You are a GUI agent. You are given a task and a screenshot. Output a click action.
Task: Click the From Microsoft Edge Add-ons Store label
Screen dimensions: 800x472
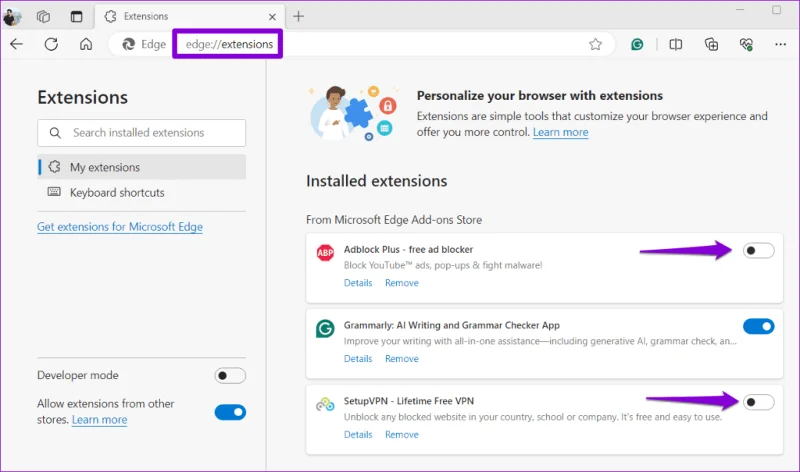(394, 220)
